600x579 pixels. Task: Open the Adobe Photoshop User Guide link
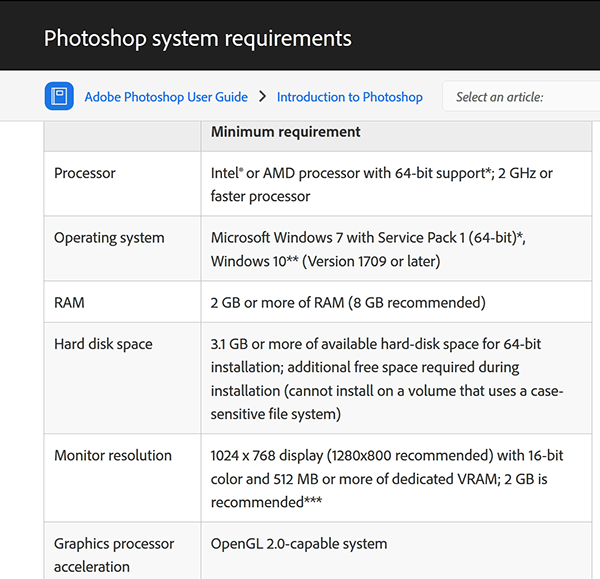166,97
